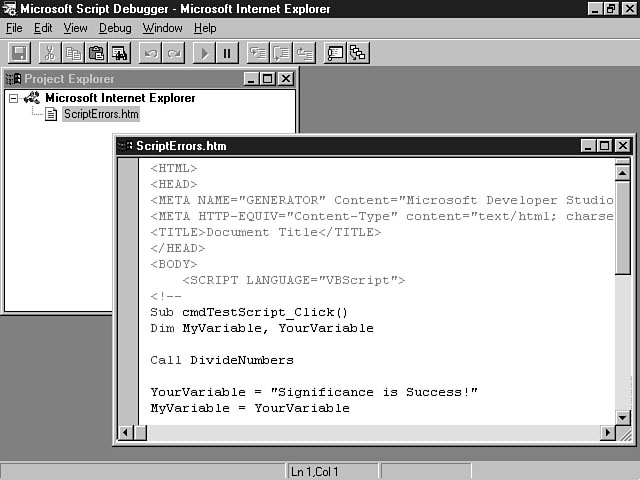Click the horizontal scroll right arrow
Viewport: 640px width, 480px height.
pyautogui.click(x=607, y=433)
